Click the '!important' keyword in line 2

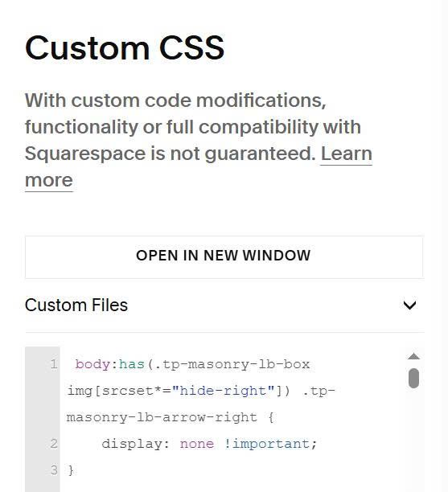pyautogui.click(x=268, y=444)
